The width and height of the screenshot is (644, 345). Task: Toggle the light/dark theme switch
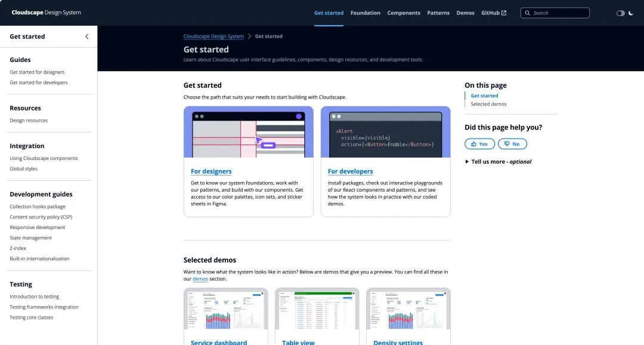coord(620,13)
